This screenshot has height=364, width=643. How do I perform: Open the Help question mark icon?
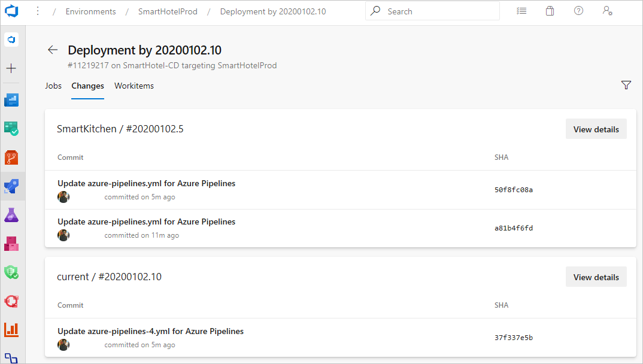click(x=578, y=10)
